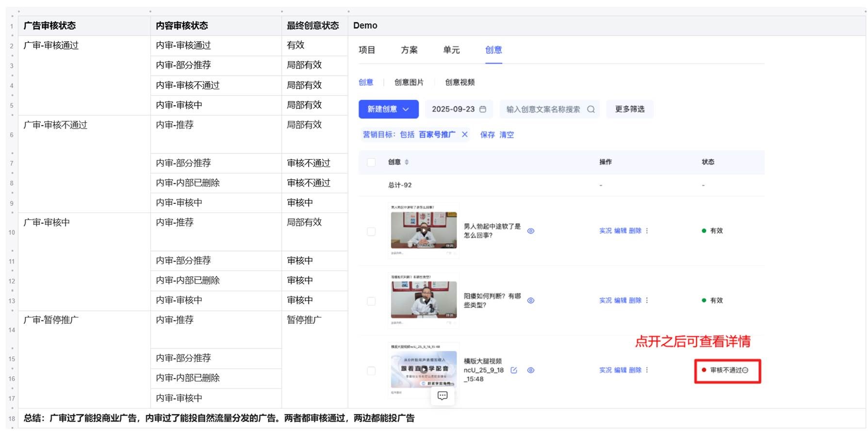
Task: Open the 更多筛选 filter options
Action: (x=629, y=109)
